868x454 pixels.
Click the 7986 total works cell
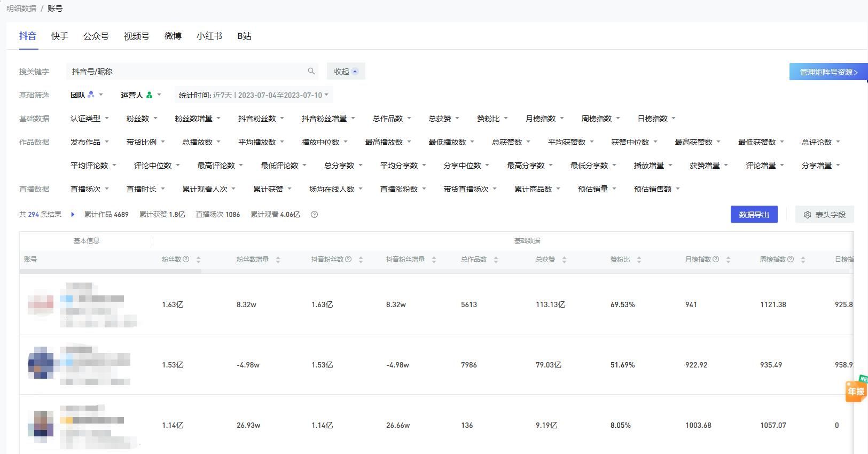(x=469, y=365)
